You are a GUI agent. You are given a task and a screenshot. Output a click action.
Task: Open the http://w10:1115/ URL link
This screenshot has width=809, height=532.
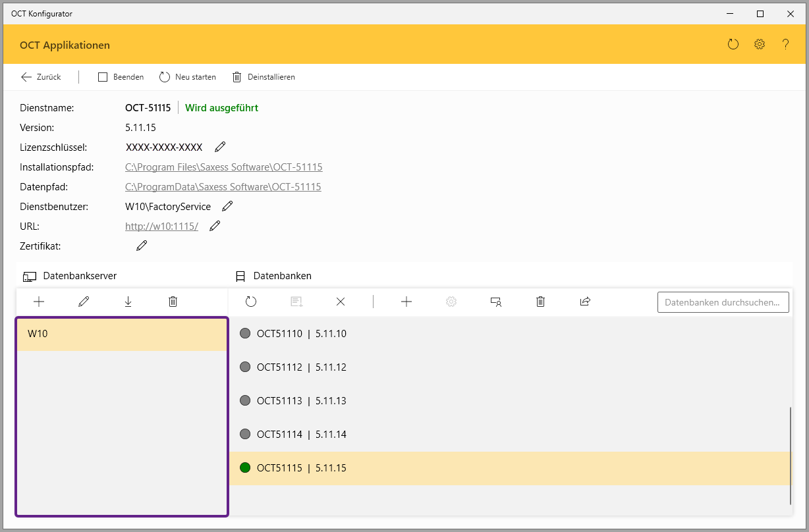pyautogui.click(x=161, y=226)
